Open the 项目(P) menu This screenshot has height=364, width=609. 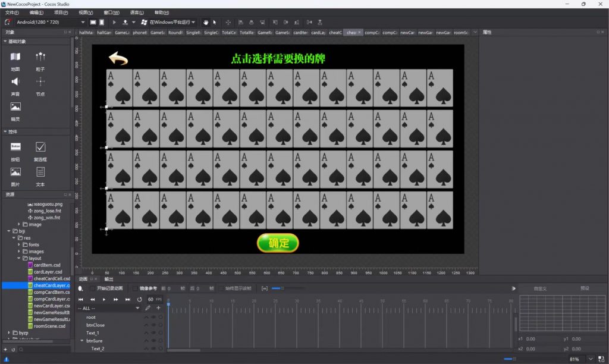(61, 12)
